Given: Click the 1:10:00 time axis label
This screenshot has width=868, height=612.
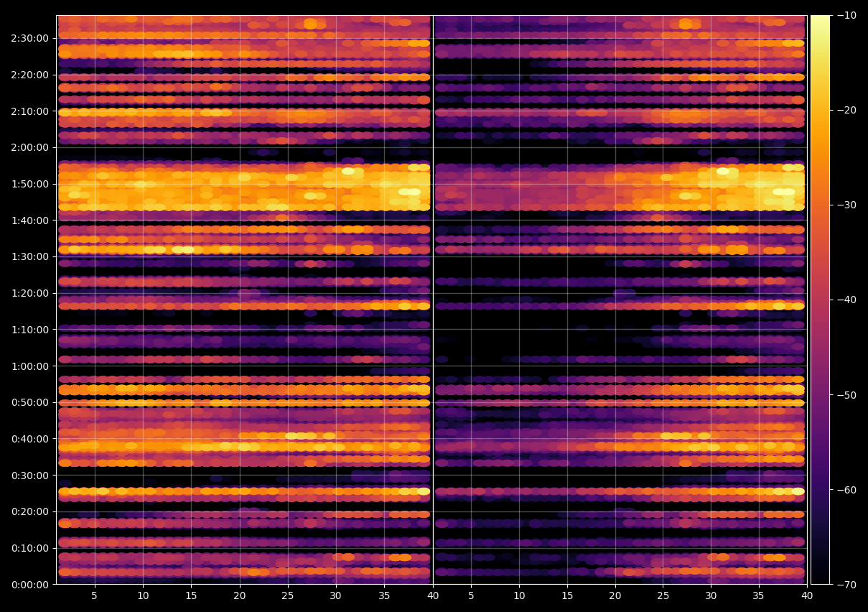Looking at the screenshot, I should (30, 330).
